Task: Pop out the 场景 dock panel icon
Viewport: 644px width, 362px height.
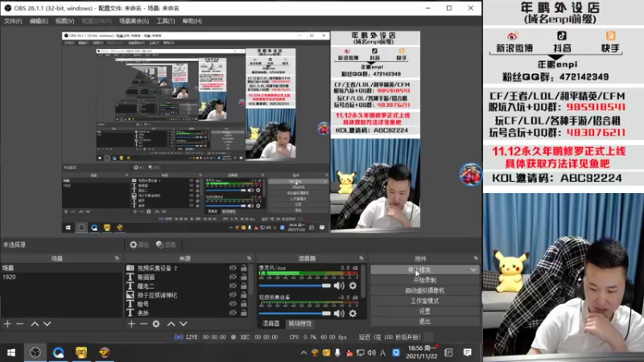Action: tap(117, 258)
